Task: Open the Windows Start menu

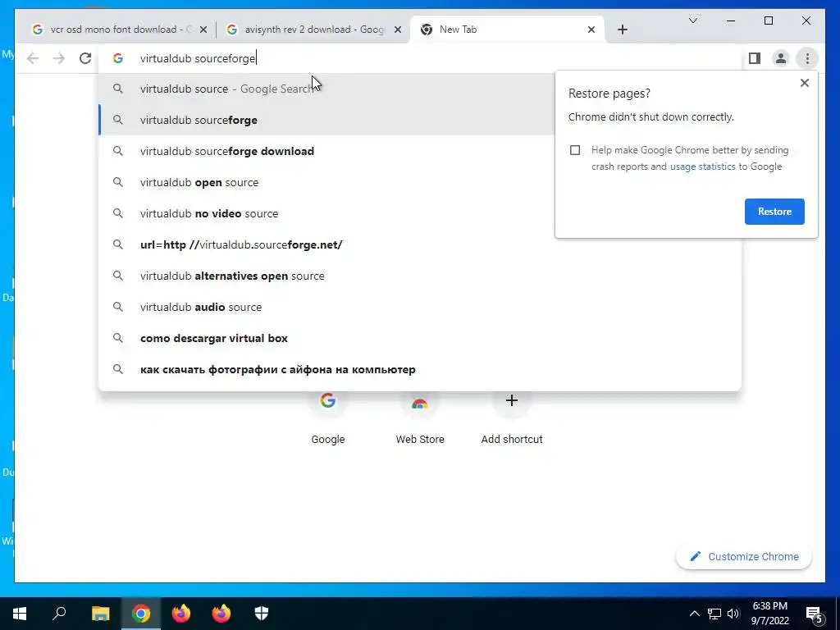Action: (x=20, y=614)
